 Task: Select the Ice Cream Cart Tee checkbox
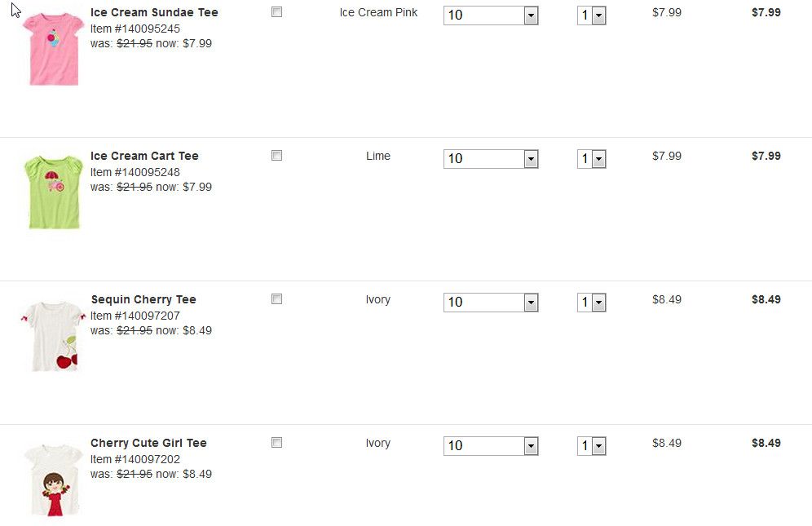(277, 156)
